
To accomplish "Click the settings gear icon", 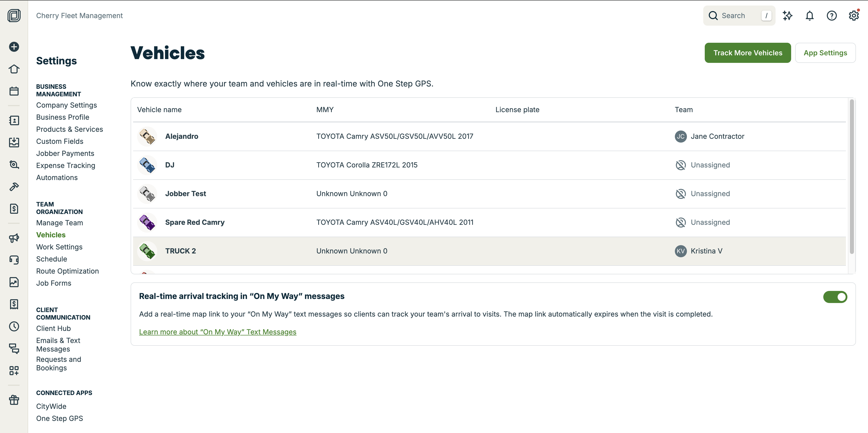I will (x=853, y=16).
